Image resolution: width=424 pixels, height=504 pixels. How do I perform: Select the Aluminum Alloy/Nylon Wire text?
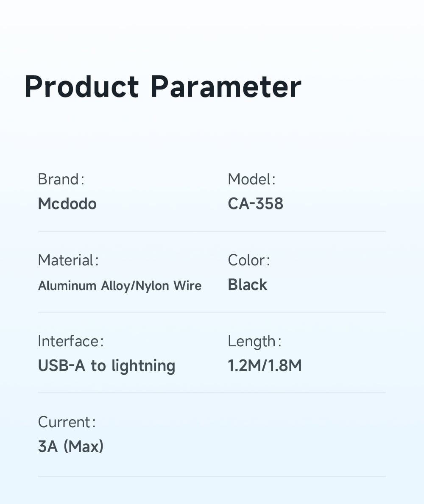click(120, 286)
